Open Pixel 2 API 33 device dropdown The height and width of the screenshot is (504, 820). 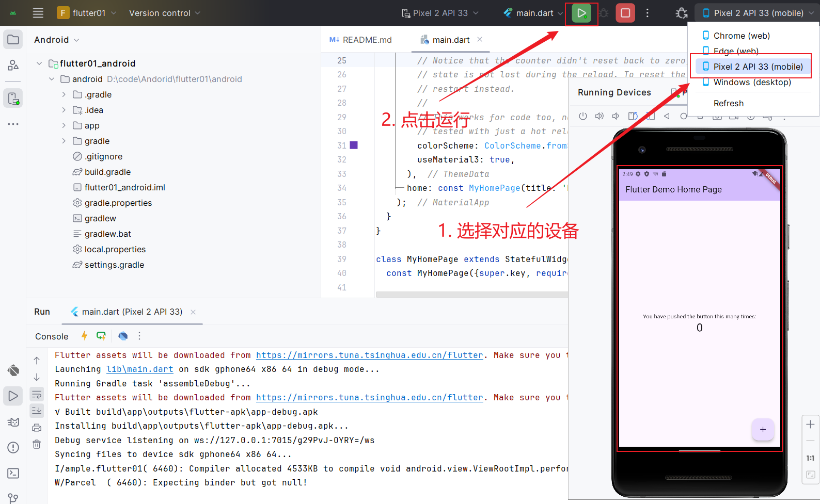[x=440, y=13]
